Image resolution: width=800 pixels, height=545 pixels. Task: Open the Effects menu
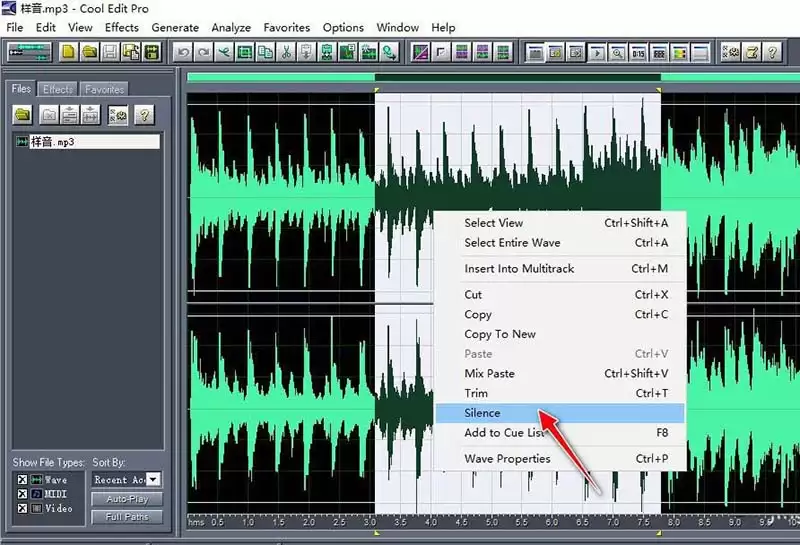[x=121, y=28]
